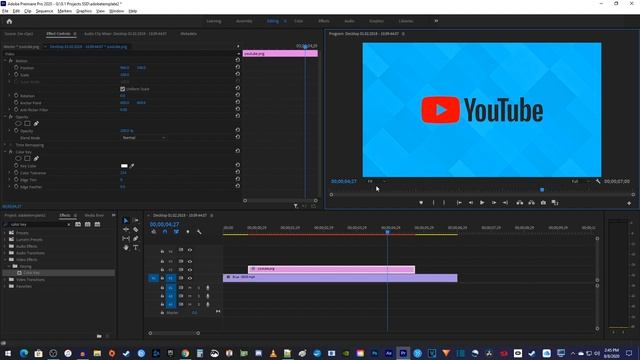Open After Effects from the taskbar

click(x=389, y=353)
